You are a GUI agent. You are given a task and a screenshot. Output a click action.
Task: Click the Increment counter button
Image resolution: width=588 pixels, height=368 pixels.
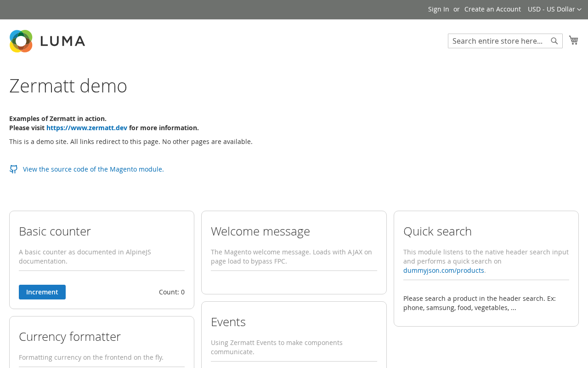tap(42, 292)
